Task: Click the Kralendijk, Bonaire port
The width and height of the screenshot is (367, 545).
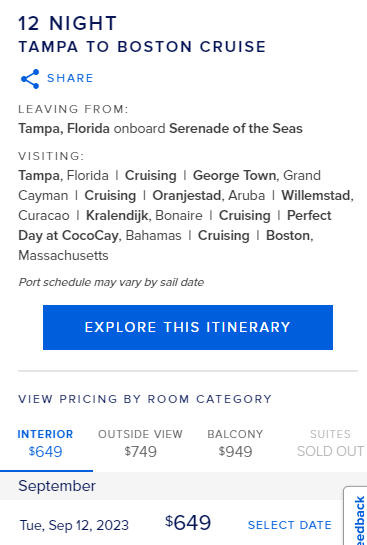Action: (x=144, y=215)
